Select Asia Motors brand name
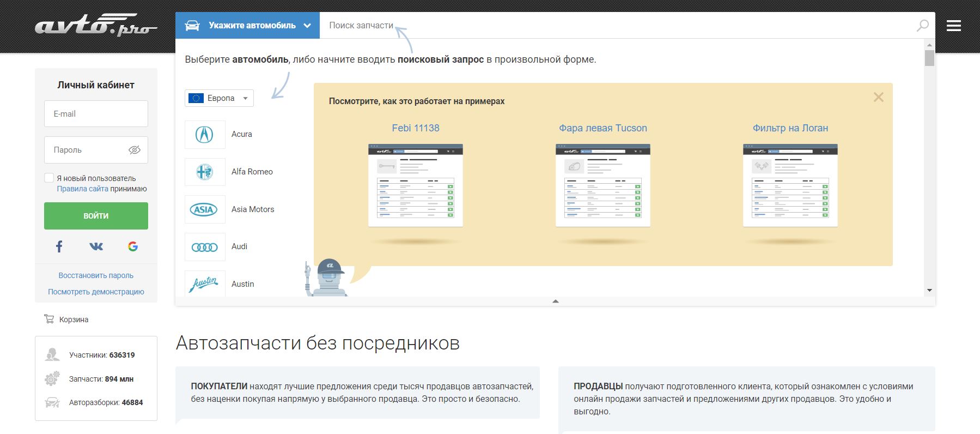980x434 pixels. point(253,209)
